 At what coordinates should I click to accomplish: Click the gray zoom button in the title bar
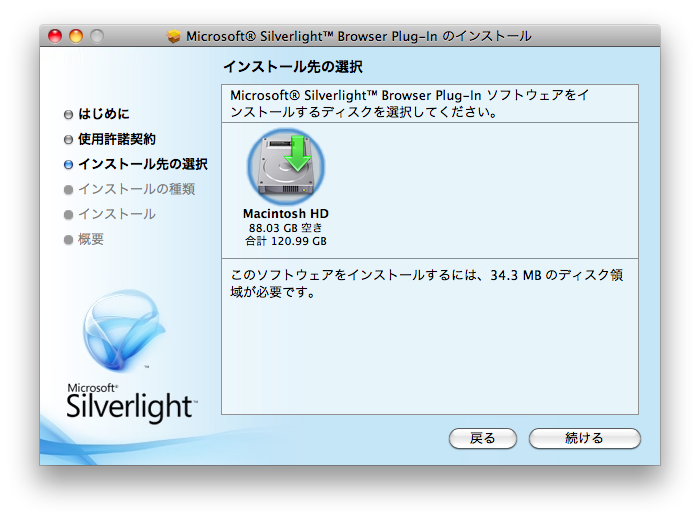pos(97,37)
